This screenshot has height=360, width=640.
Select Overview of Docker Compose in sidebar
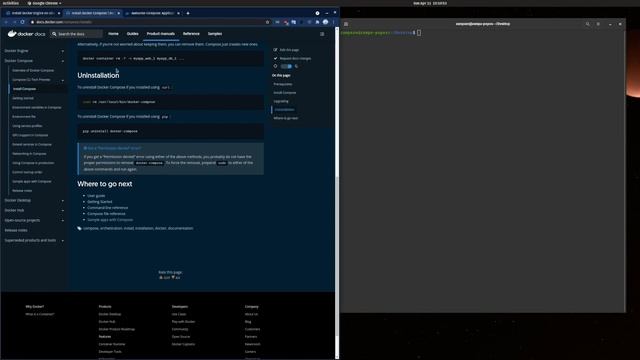coord(33,71)
